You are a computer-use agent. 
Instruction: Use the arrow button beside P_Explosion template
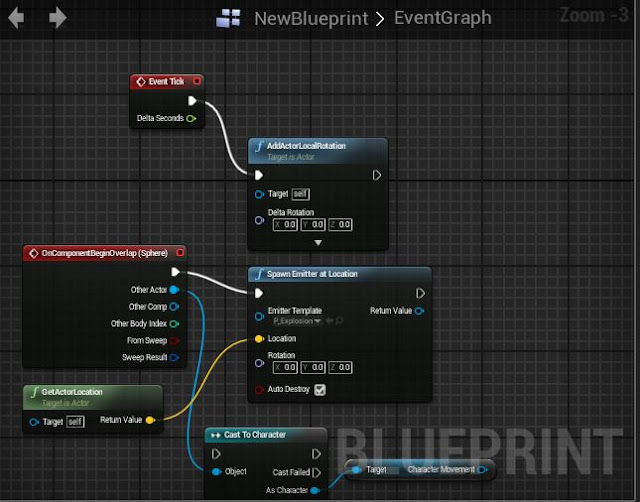tap(329, 321)
